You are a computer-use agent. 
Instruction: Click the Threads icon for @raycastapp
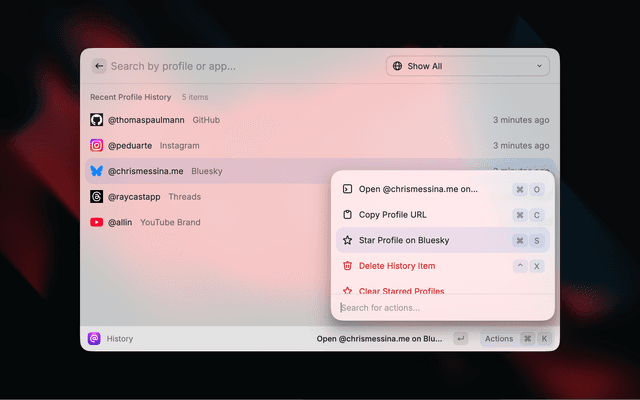(x=97, y=197)
